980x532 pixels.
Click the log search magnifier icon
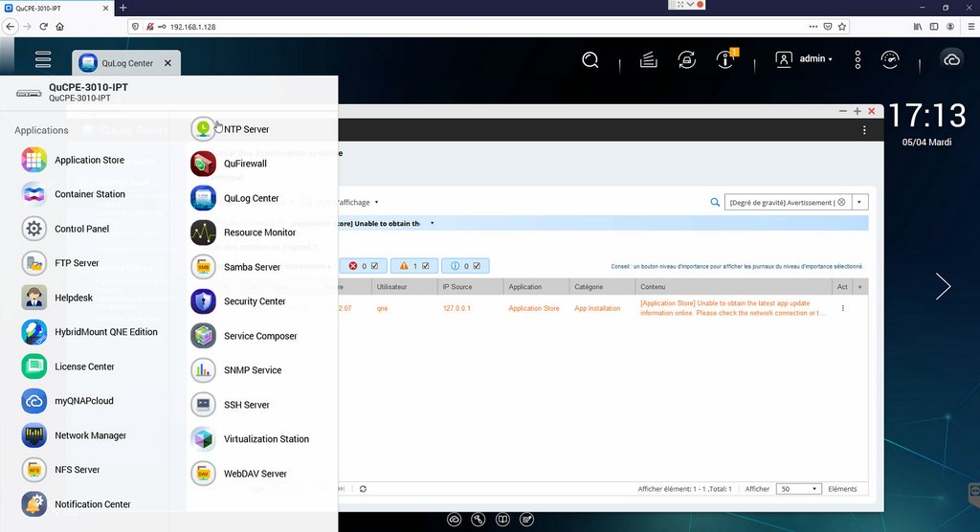pyautogui.click(x=715, y=202)
